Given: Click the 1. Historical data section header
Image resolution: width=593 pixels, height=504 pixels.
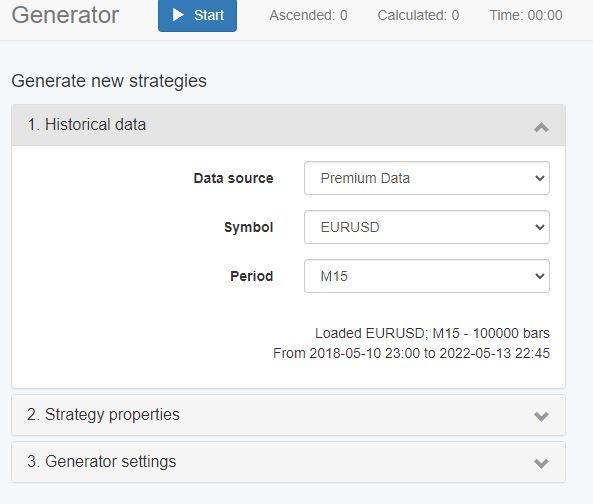Looking at the screenshot, I should coord(289,125).
